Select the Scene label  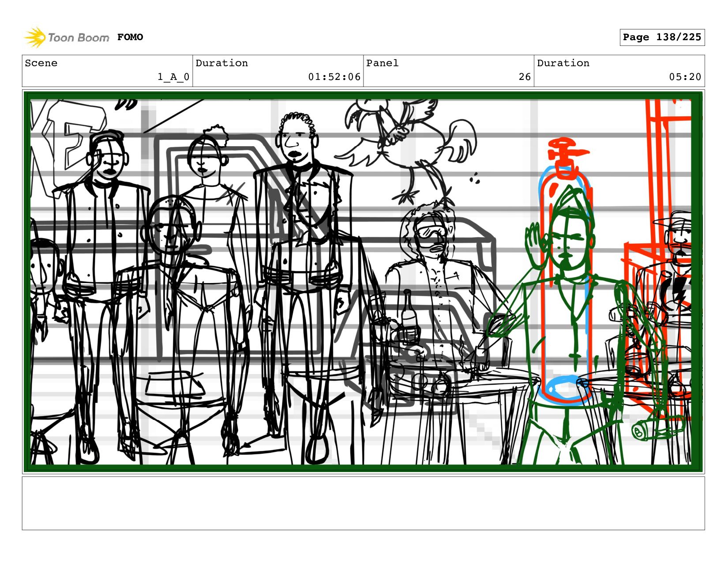click(x=41, y=63)
